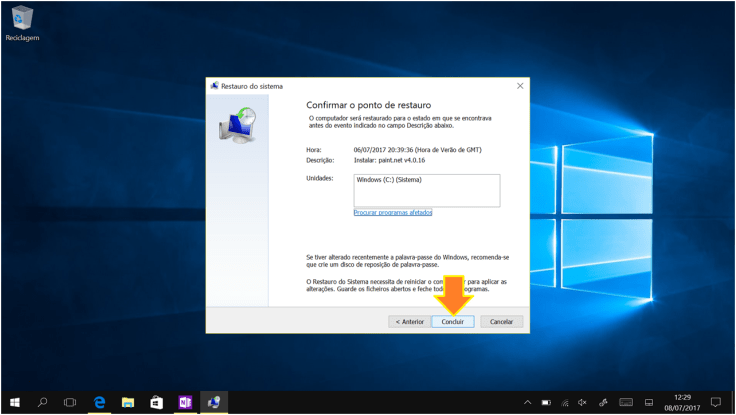The width and height of the screenshot is (736, 415).
Task: Go back with the Anterior button
Action: (x=409, y=322)
